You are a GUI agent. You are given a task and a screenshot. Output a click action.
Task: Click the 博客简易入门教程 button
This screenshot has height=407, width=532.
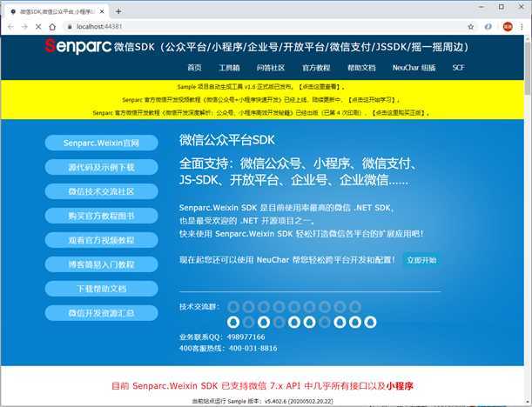tap(102, 264)
